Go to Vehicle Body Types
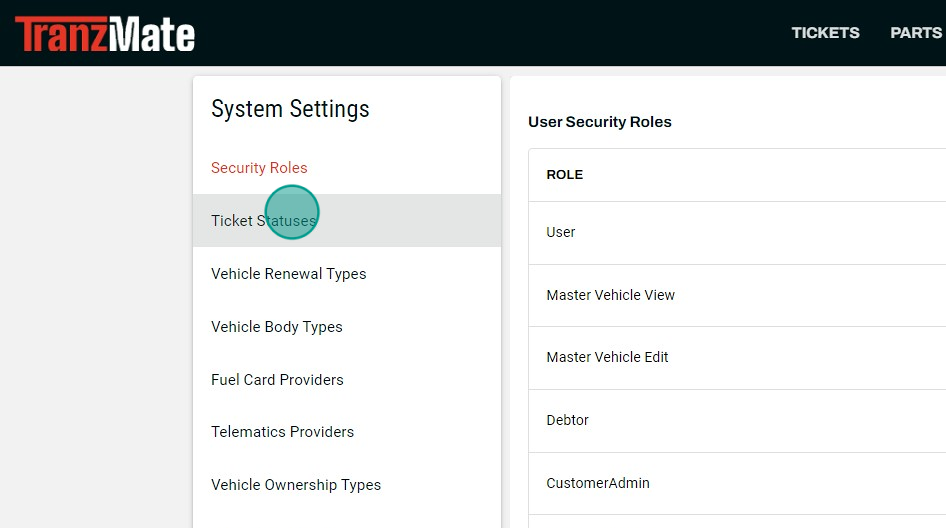The width and height of the screenshot is (946, 528). pyautogui.click(x=347, y=326)
